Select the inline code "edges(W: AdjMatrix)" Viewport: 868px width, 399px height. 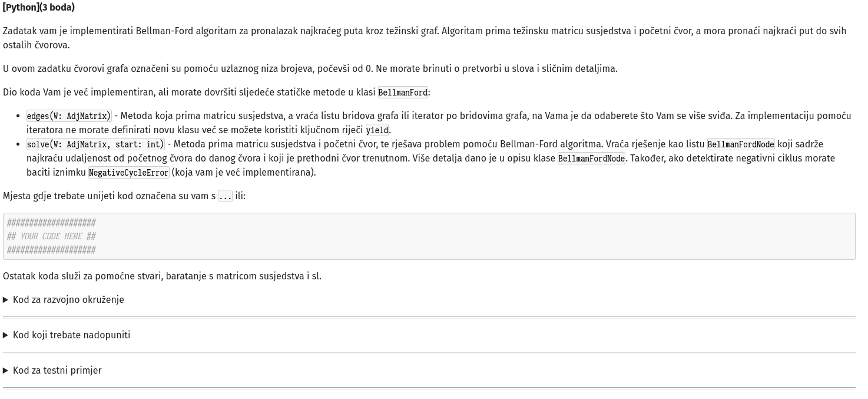pyautogui.click(x=69, y=116)
